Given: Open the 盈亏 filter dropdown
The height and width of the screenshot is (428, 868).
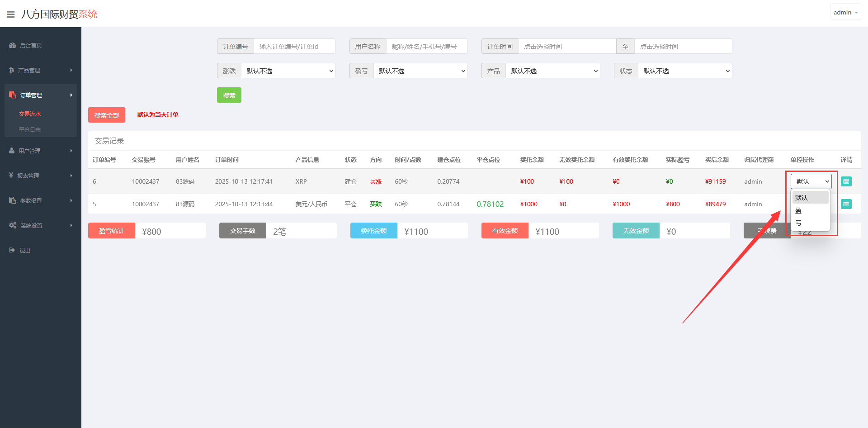Looking at the screenshot, I should coord(420,71).
